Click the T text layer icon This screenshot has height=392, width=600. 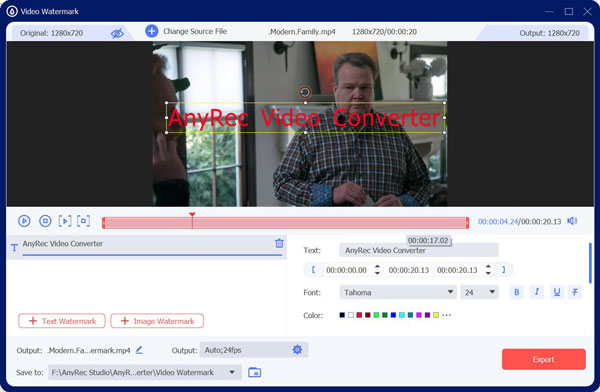click(14, 248)
